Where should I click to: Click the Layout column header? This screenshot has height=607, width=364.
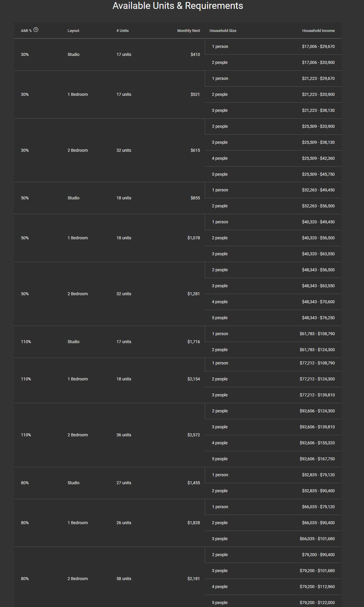(73, 31)
